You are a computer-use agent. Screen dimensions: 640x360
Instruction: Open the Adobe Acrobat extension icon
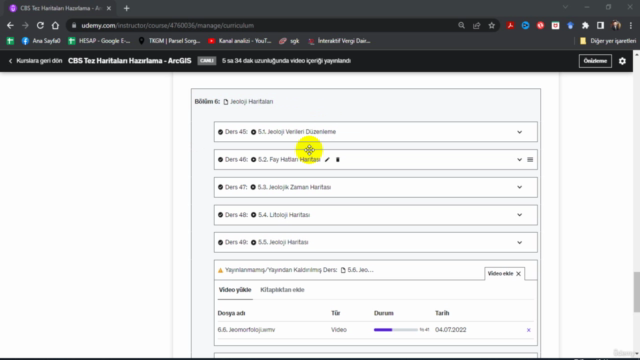click(510, 25)
